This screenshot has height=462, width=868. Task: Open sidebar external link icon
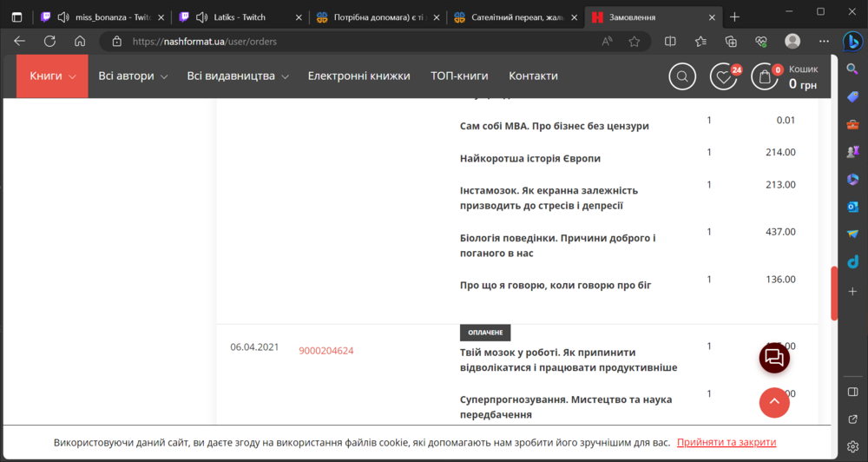[852, 419]
